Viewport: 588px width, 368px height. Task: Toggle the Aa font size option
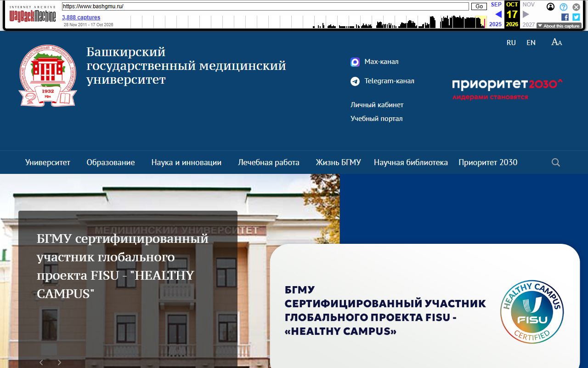click(557, 42)
